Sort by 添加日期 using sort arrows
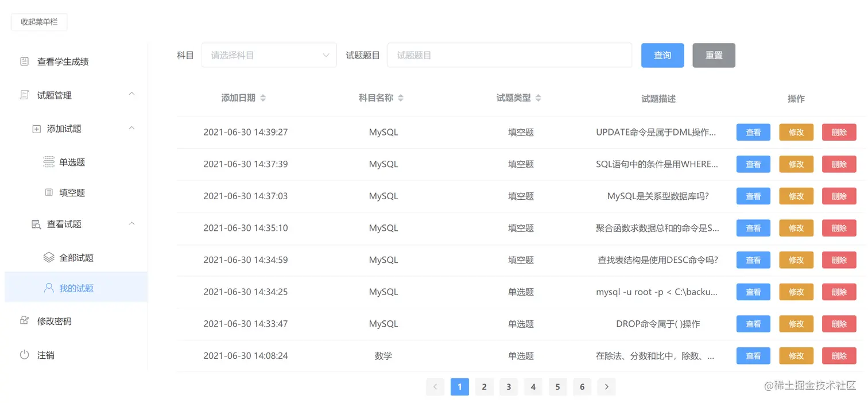This screenshot has height=403, width=868. 263,98
